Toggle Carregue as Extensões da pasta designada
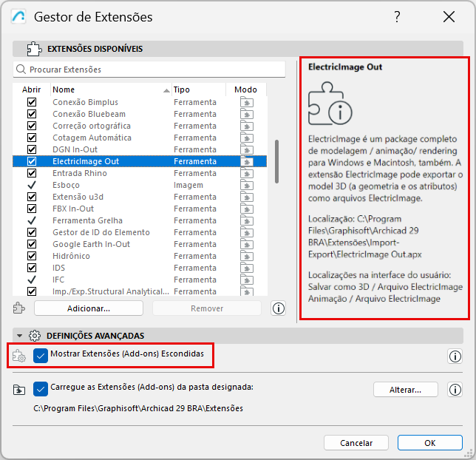Image resolution: width=476 pixels, height=460 pixels. pos(41,389)
